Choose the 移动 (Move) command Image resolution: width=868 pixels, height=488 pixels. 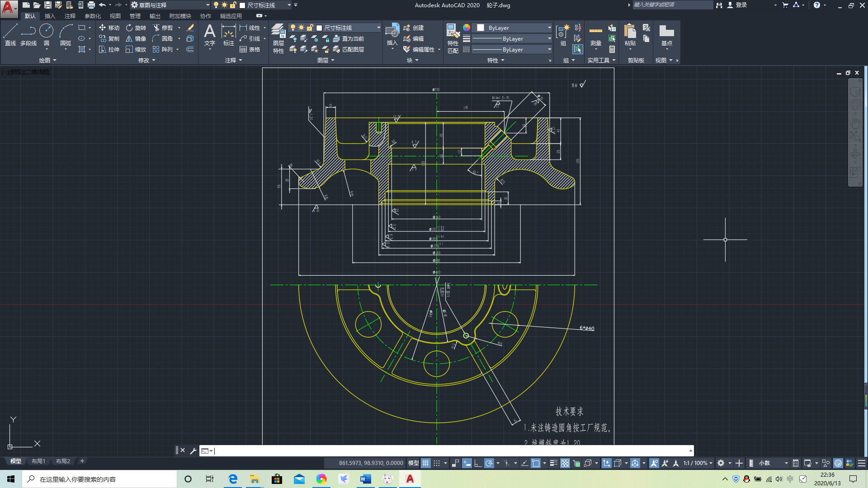(x=109, y=28)
